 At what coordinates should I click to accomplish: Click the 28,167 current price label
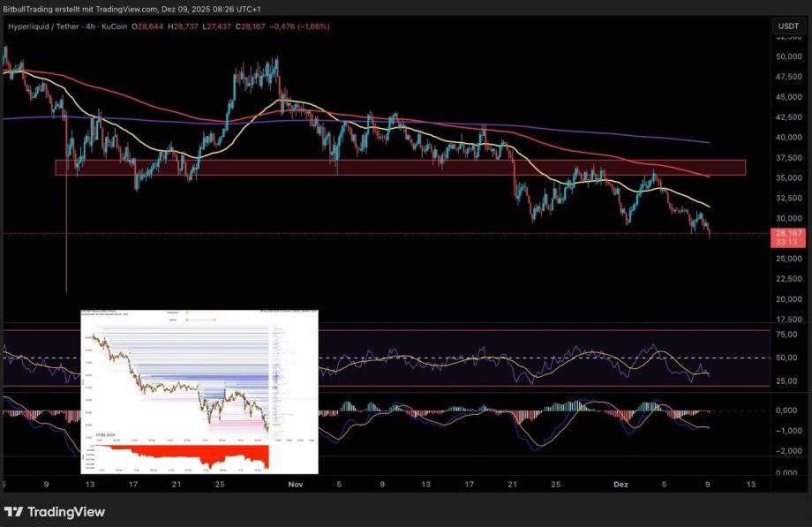786,233
